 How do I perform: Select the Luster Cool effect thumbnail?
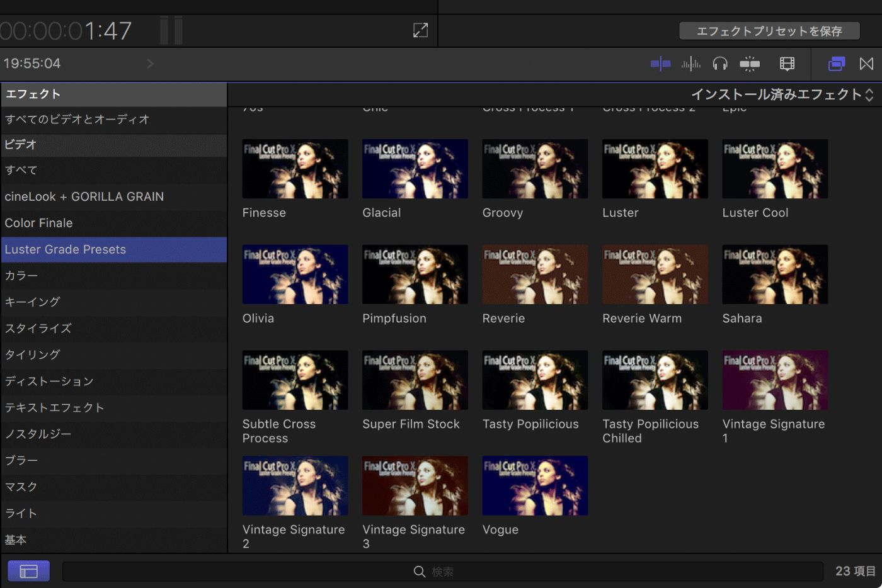point(775,169)
